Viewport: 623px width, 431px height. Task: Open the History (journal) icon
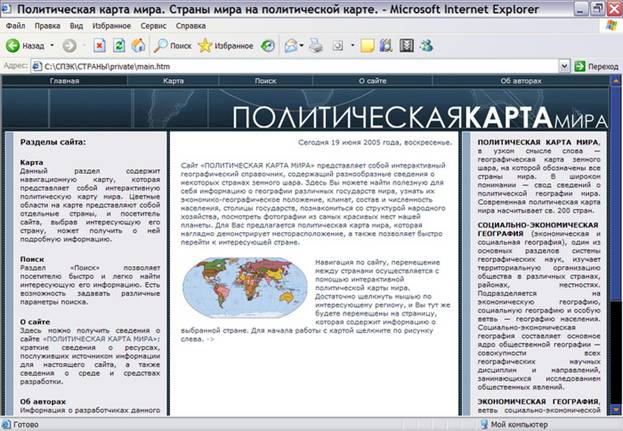(267, 46)
